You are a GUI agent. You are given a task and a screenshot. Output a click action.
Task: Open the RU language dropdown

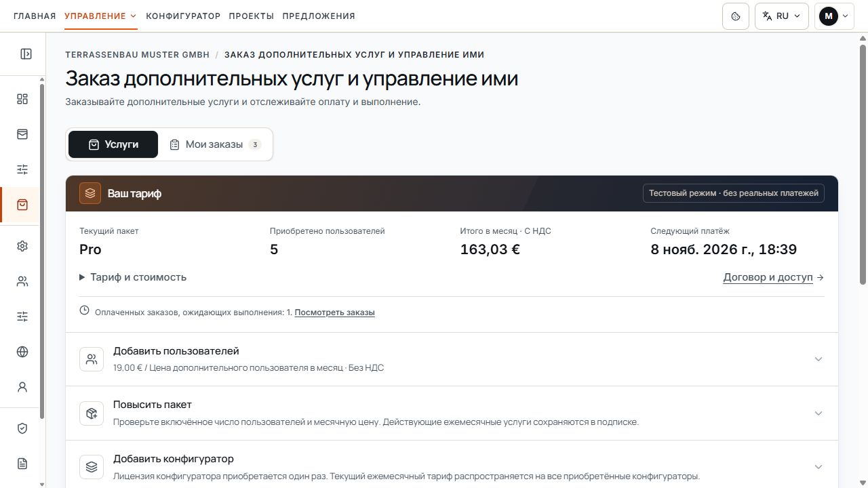pos(782,16)
